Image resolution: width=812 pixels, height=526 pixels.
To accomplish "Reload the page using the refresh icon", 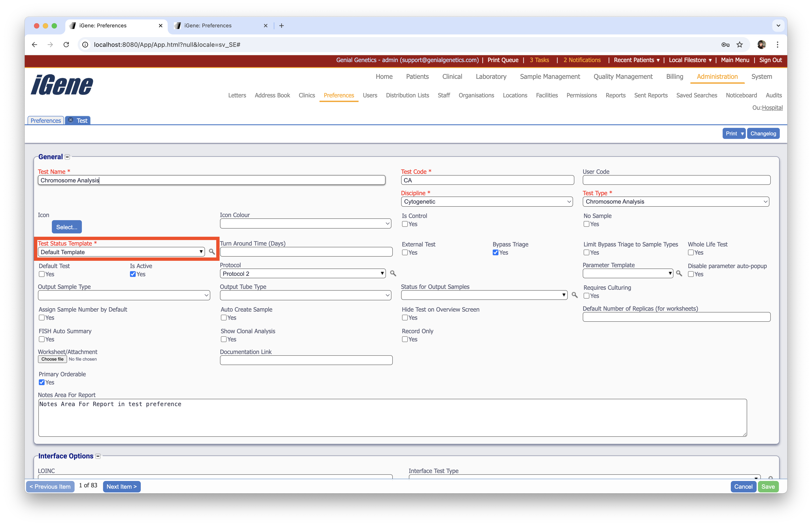I will tap(66, 45).
